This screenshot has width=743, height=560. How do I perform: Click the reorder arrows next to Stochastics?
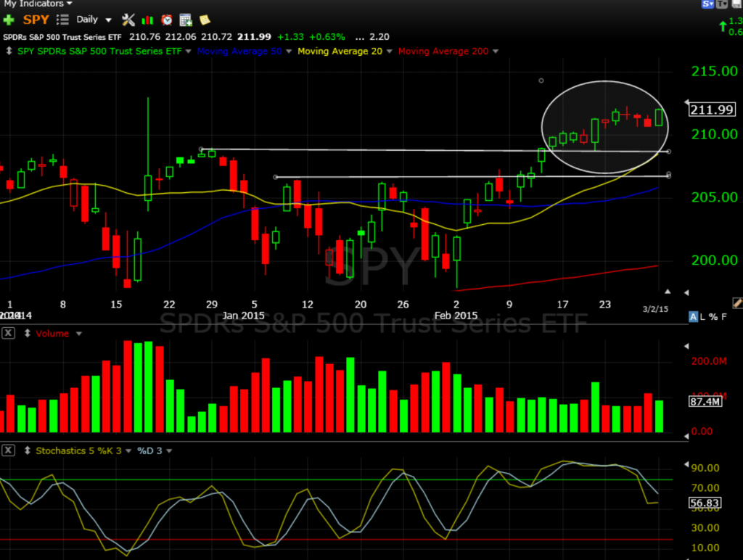pyautogui.click(x=28, y=450)
